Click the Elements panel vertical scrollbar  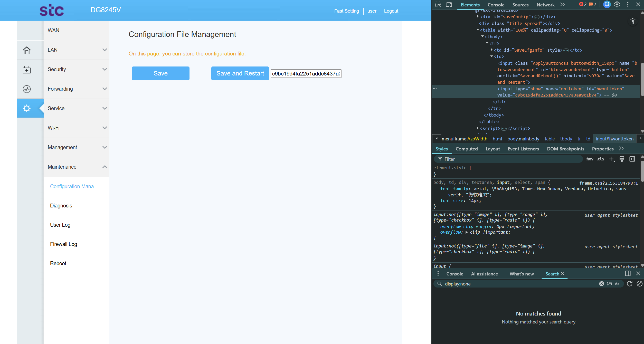pos(642,80)
